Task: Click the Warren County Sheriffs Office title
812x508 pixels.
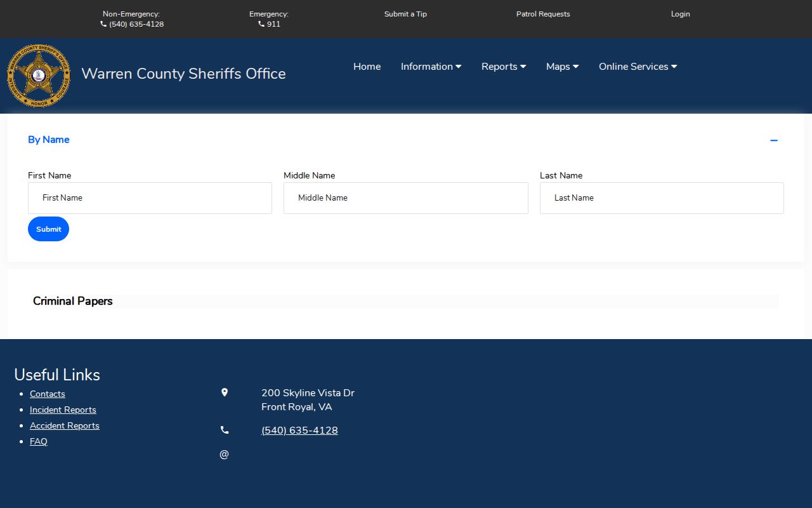Action: 183,74
